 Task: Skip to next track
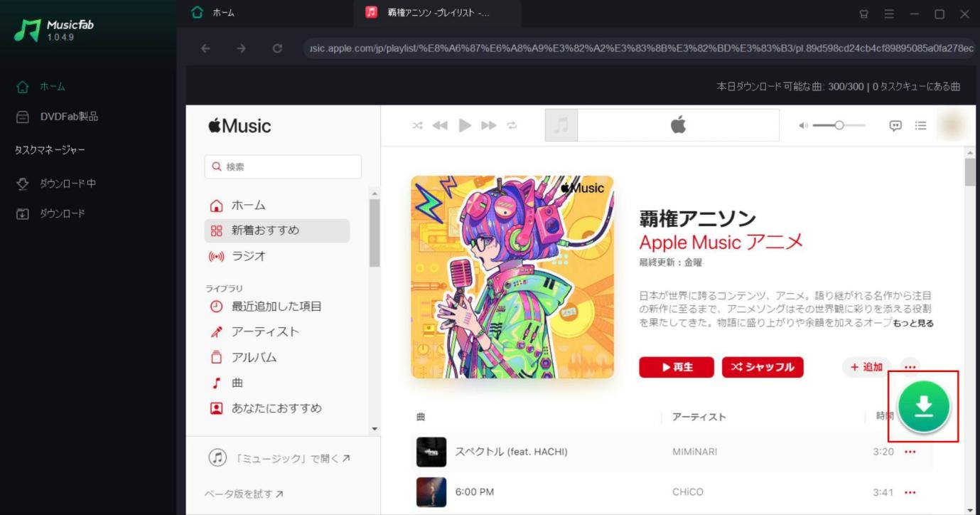point(489,126)
